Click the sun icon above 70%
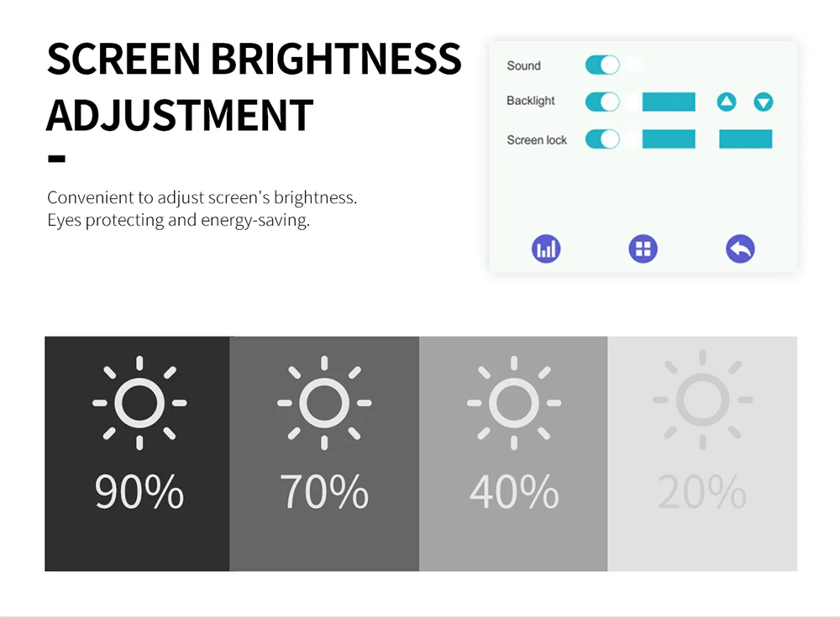Image resolution: width=840 pixels, height=618 pixels. pos(324,403)
